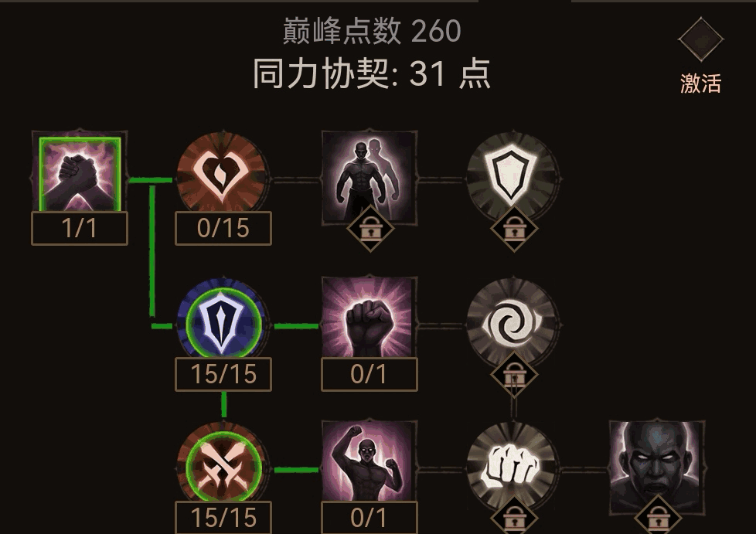756x534 pixels.
Task: Select the locked two-figures shadow skill
Action: click(369, 178)
